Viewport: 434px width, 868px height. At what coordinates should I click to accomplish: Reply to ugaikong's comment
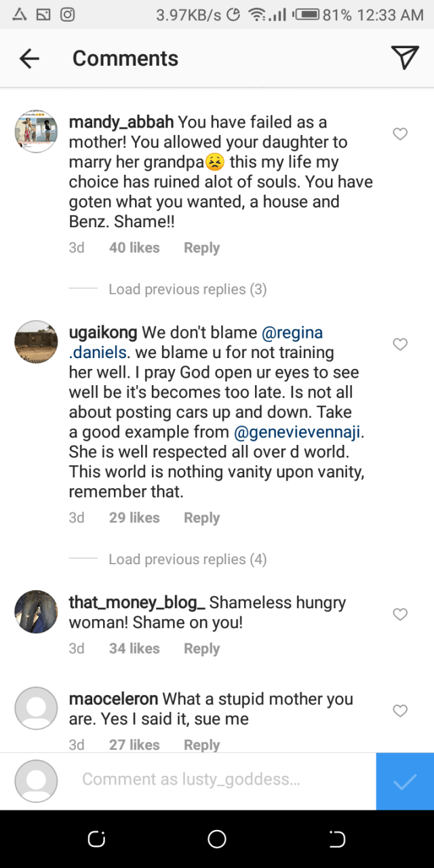point(201,518)
